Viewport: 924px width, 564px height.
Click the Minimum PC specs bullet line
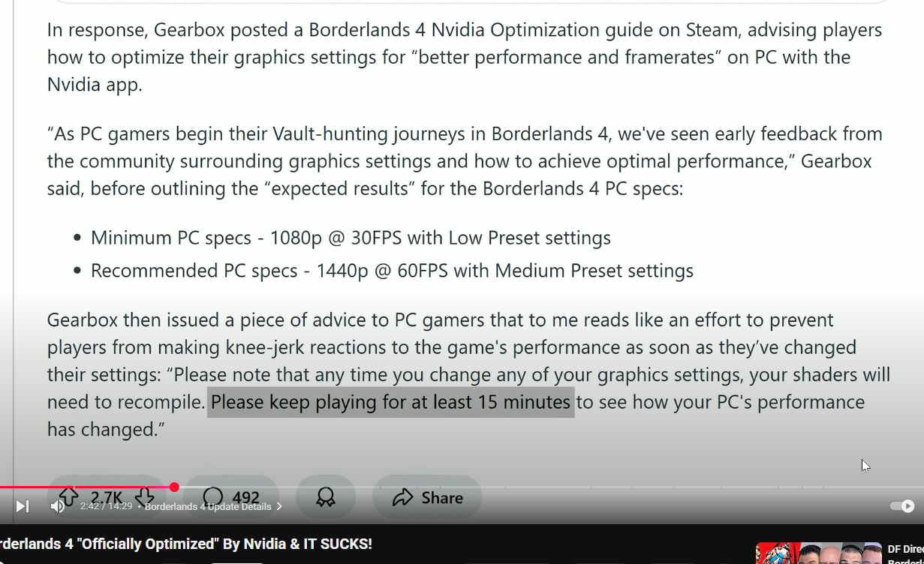pyautogui.click(x=351, y=238)
